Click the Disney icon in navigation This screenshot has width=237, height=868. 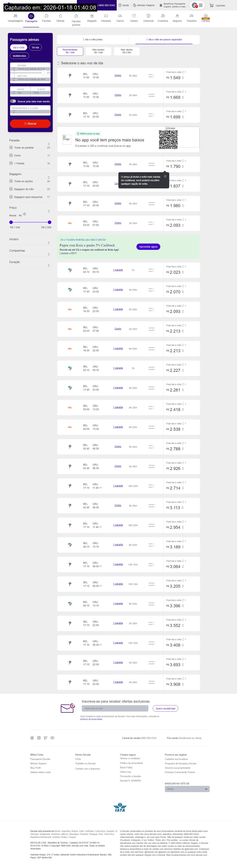coord(134,16)
